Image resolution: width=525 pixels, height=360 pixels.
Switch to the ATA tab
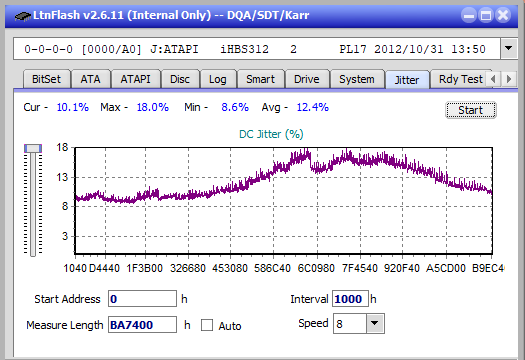tap(90, 79)
